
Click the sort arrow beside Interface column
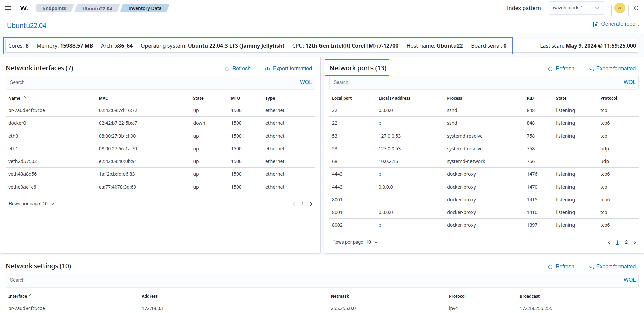click(x=31, y=296)
